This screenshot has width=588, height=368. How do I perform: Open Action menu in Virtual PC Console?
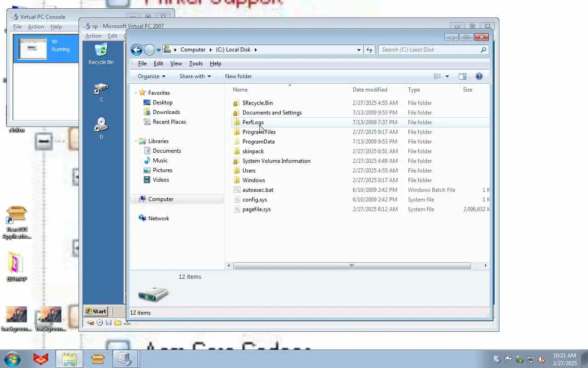point(36,27)
